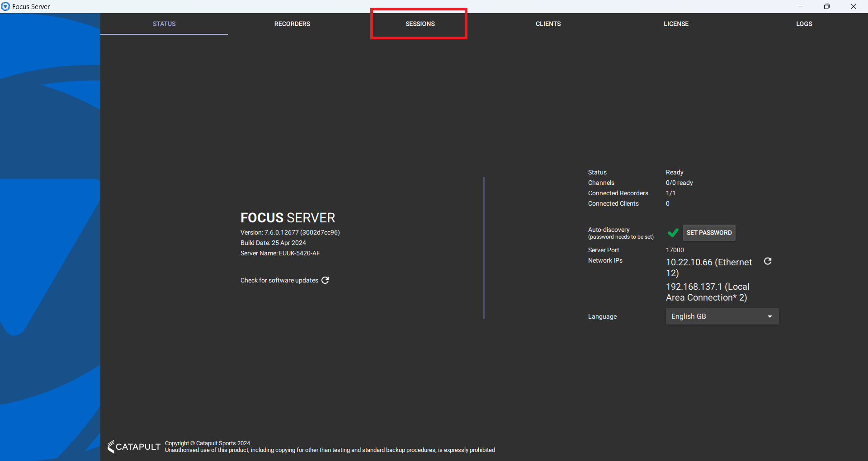The image size is (868, 461).
Task: Click the Connected Clients label
Action: click(x=613, y=203)
